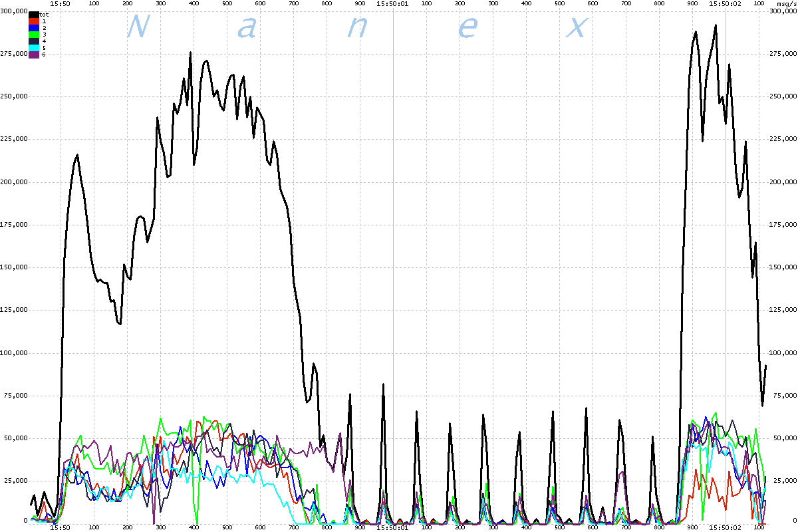Click the cyan series 5 legend swatch
The width and height of the screenshot is (798, 532).
(x=34, y=48)
